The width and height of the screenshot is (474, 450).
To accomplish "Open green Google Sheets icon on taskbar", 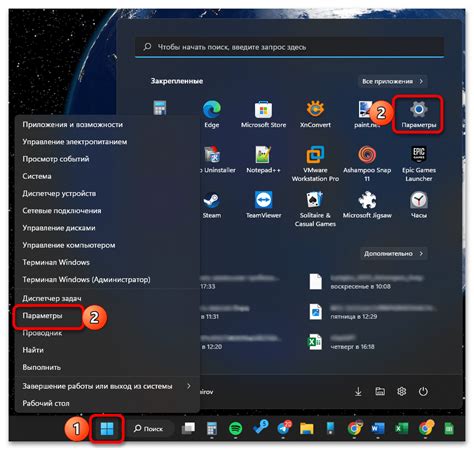I will tap(449, 428).
